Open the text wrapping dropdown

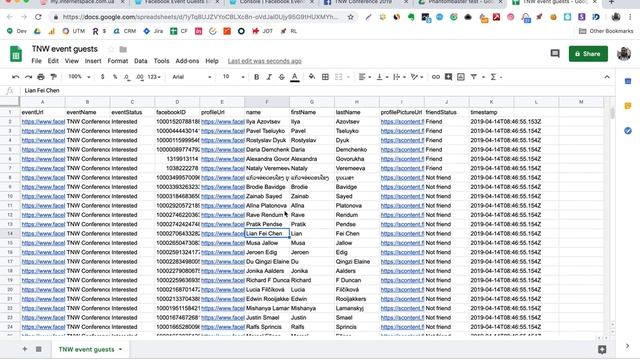point(399,77)
